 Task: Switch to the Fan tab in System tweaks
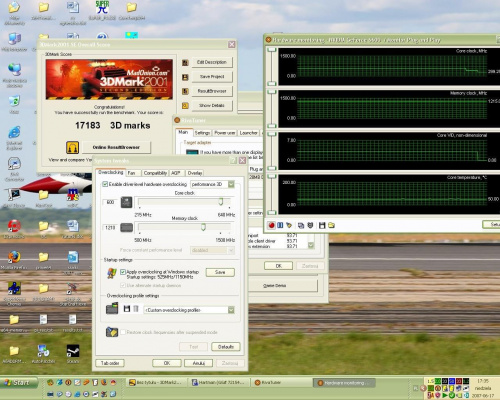coord(131,173)
